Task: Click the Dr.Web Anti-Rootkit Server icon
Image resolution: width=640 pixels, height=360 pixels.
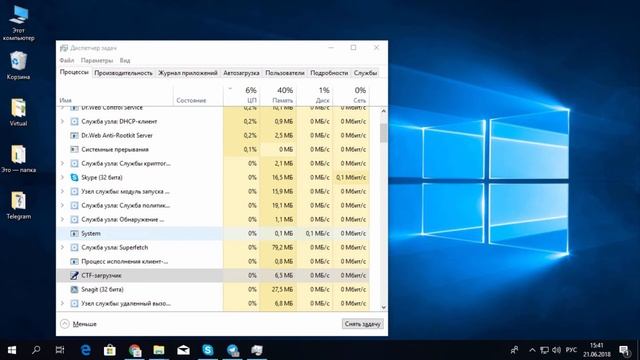Action: tap(74, 136)
